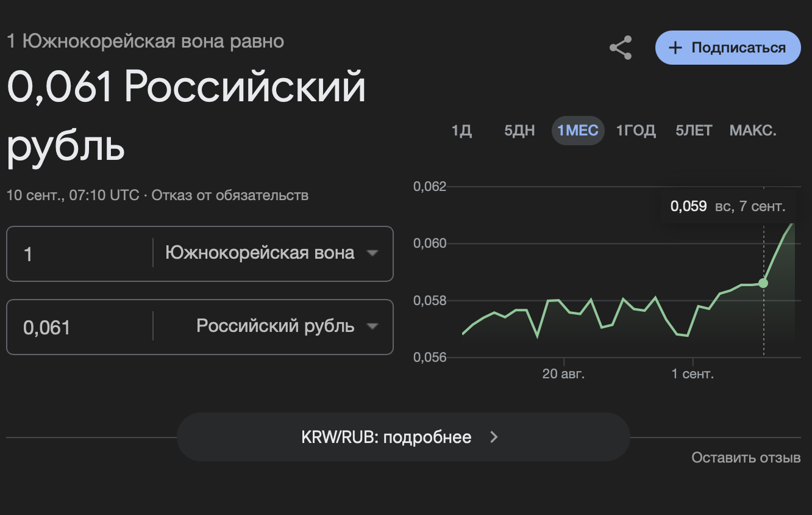
Task: Show the МАКС. chart range
Action: click(753, 131)
